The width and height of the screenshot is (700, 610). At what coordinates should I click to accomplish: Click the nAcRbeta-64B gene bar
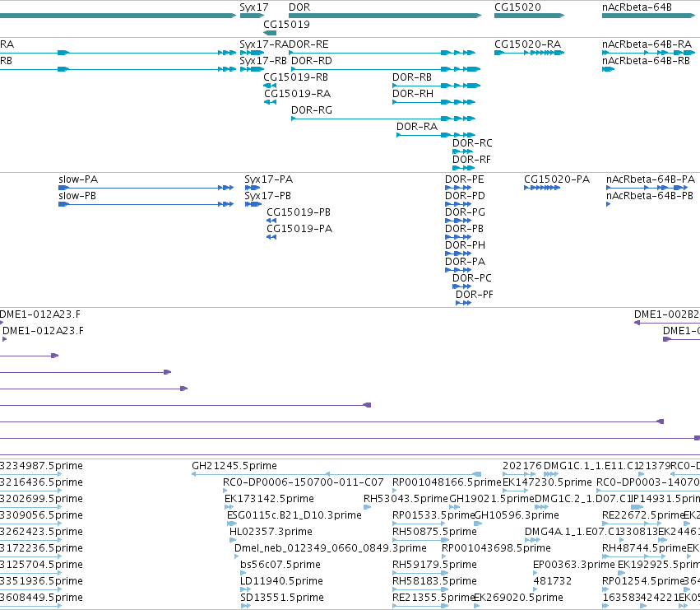649,16
